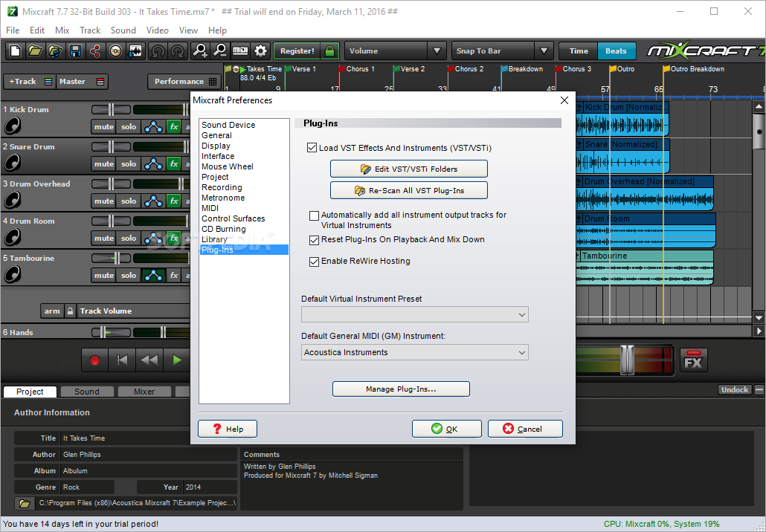Screen dimensions: 766x532
Task: Open the Default Virtual Instrument Preset dropdown
Action: pyautogui.click(x=415, y=315)
